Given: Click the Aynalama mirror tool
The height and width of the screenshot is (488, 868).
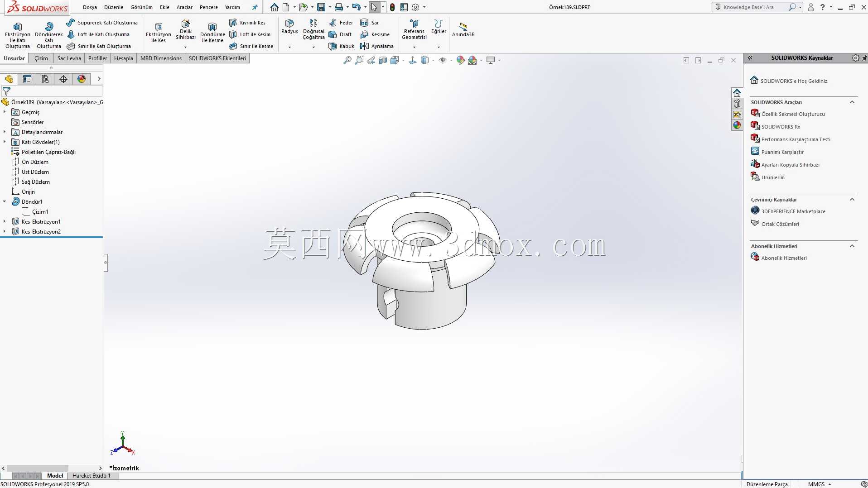Looking at the screenshot, I should pyautogui.click(x=377, y=46).
